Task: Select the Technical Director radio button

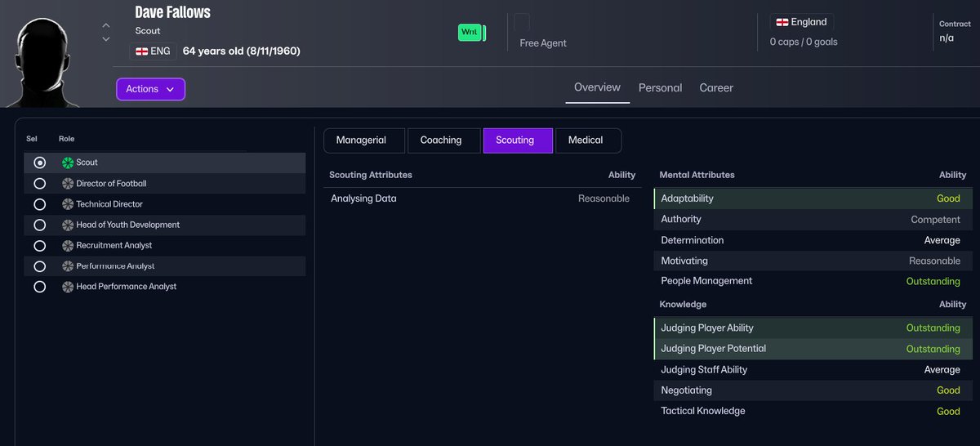Action: (39, 204)
